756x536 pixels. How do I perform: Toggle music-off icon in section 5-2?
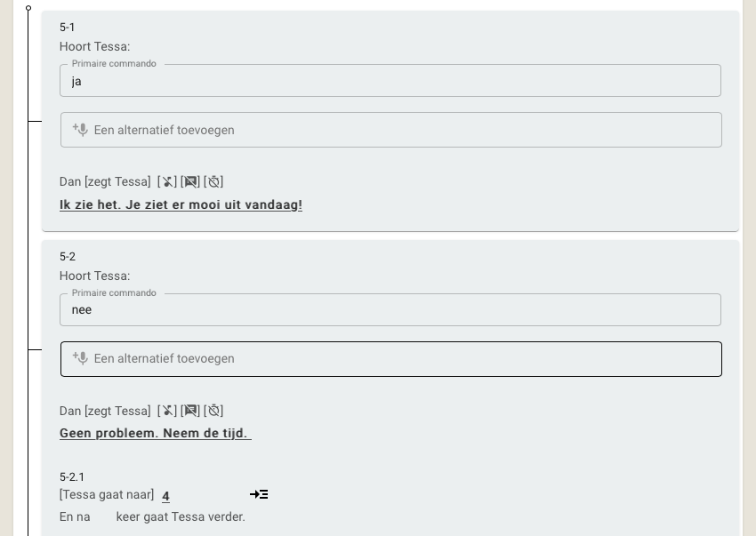(167, 411)
